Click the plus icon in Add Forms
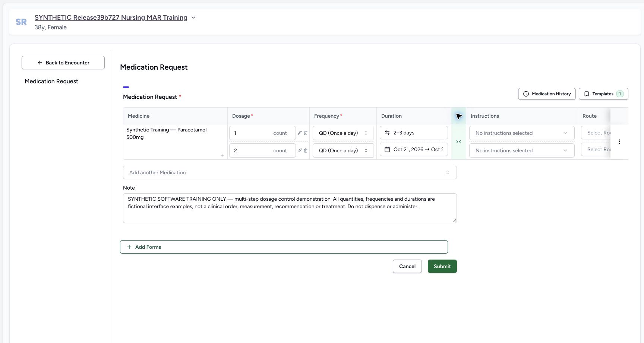The width and height of the screenshot is (644, 343). [x=129, y=247]
